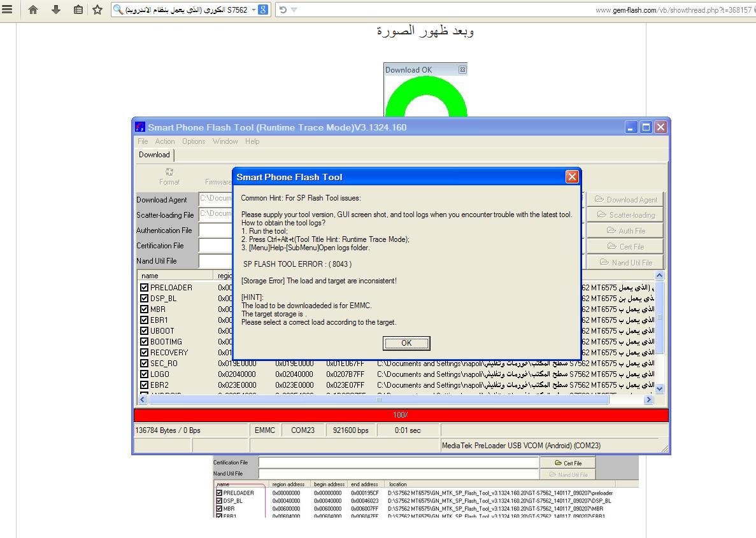Image resolution: width=756 pixels, height=538 pixels.
Task: Toggle the RECOVERY checkbox
Action: pos(144,352)
